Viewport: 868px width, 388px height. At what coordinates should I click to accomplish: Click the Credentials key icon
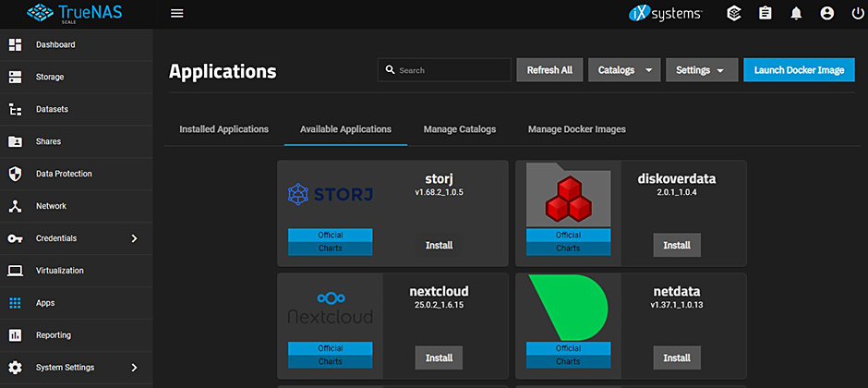(15, 238)
